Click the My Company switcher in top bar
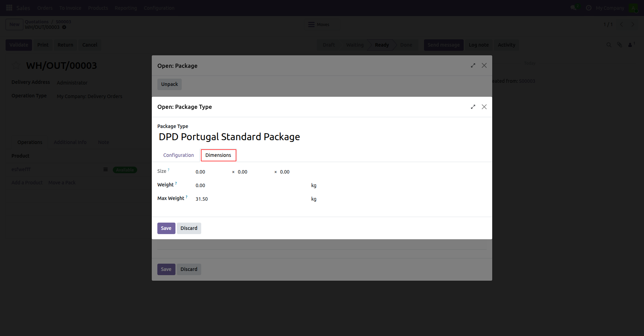644x336 pixels. click(610, 8)
